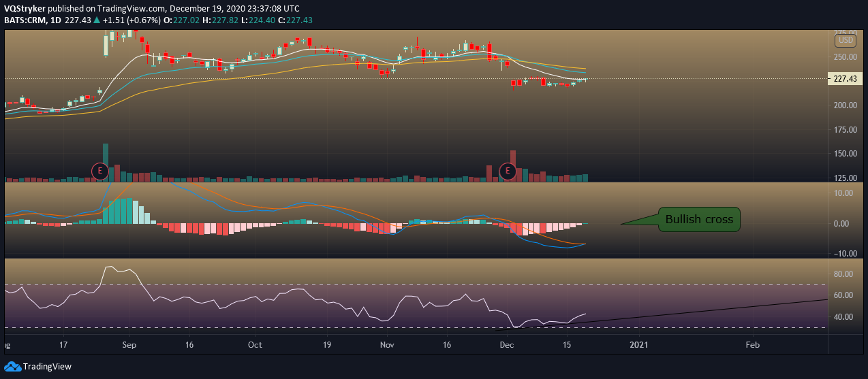Click the 'Dec' time axis label
The image size is (868, 379).
pyautogui.click(x=508, y=345)
